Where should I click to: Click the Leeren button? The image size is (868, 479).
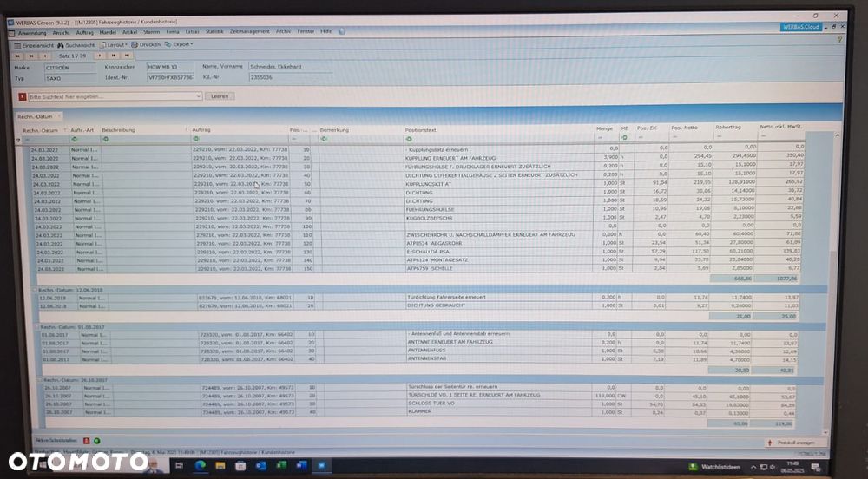coord(220,96)
